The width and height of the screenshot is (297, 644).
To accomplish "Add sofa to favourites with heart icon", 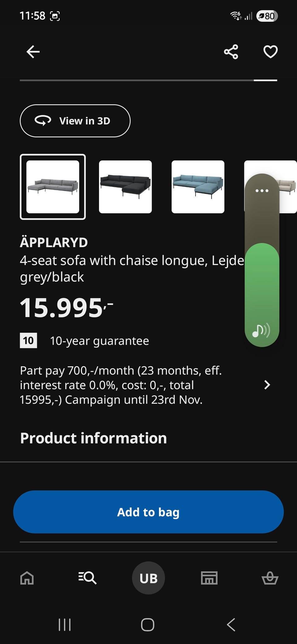I will click(x=270, y=52).
